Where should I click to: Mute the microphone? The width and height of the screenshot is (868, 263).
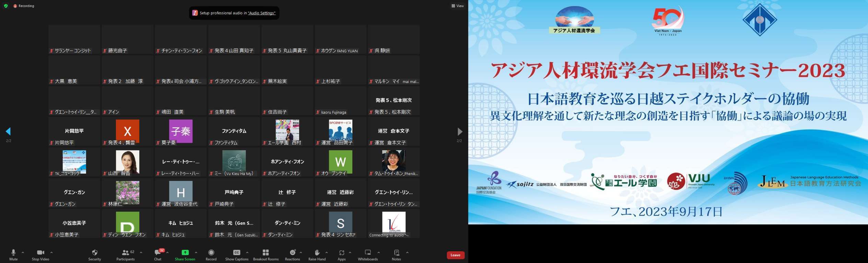[13, 253]
